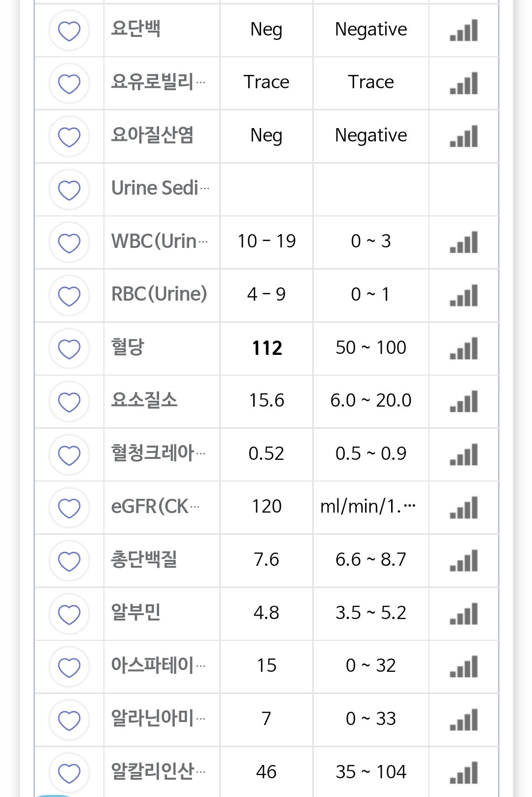
Task: Favorite the 요단백 row heart icon
Action: [69, 31]
